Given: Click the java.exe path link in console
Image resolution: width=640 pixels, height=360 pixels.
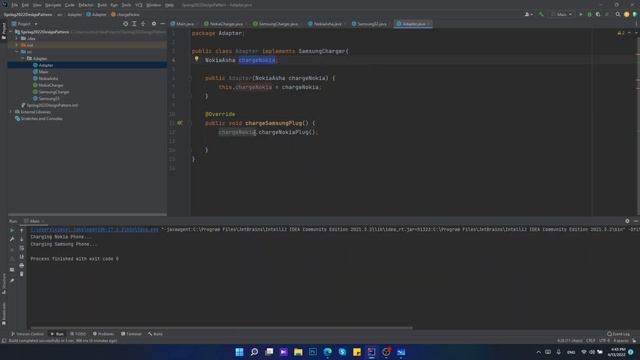Looking at the screenshot, I should click(95, 229).
